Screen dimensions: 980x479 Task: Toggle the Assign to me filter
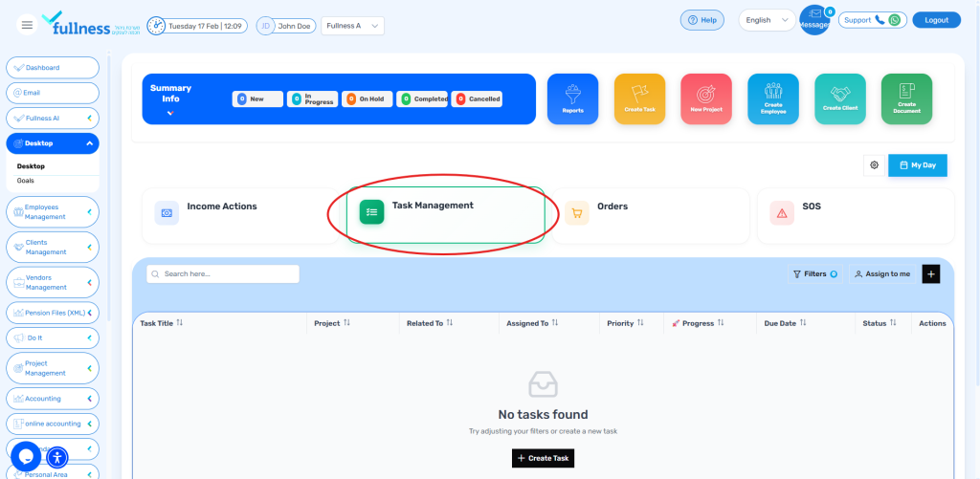[881, 273]
